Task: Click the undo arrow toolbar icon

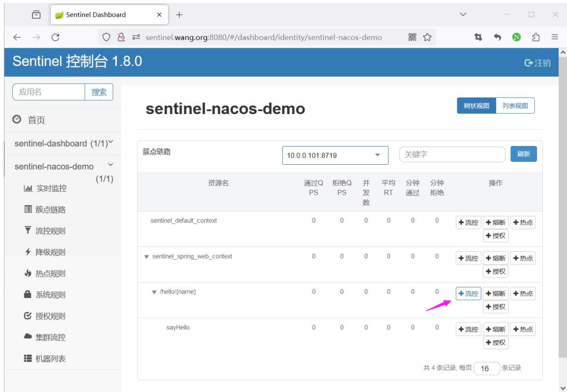Action: (498, 37)
